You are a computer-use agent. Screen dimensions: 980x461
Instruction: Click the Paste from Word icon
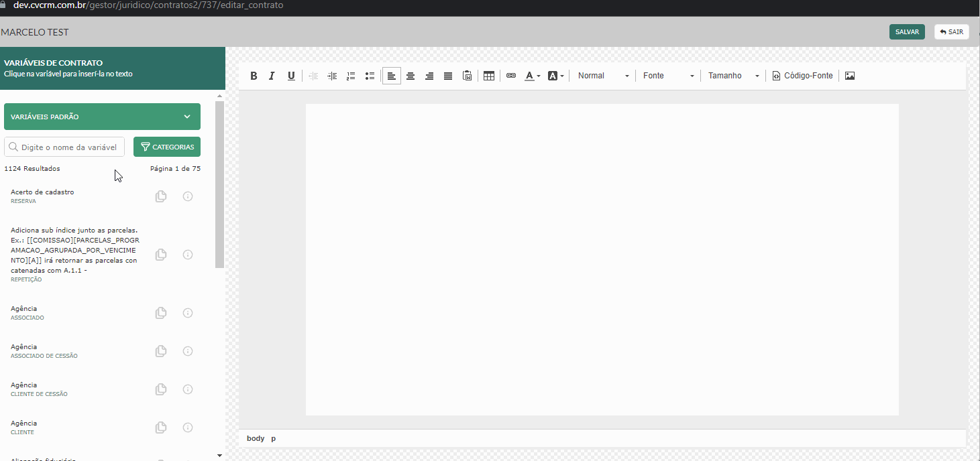click(468, 76)
